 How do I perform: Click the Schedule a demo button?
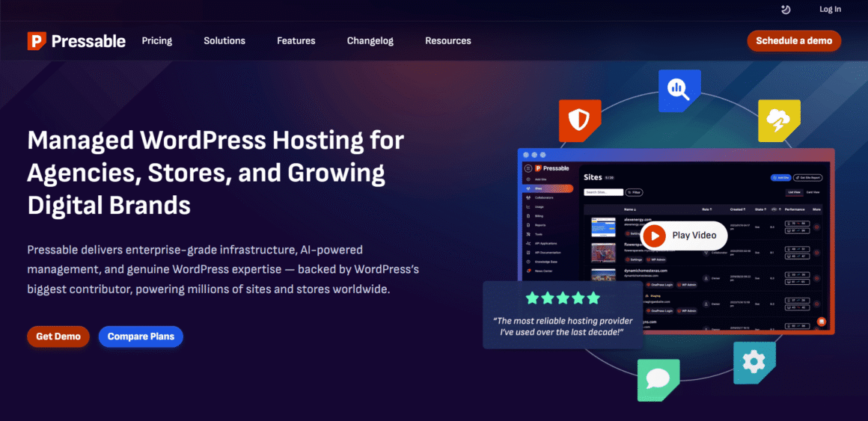point(794,41)
